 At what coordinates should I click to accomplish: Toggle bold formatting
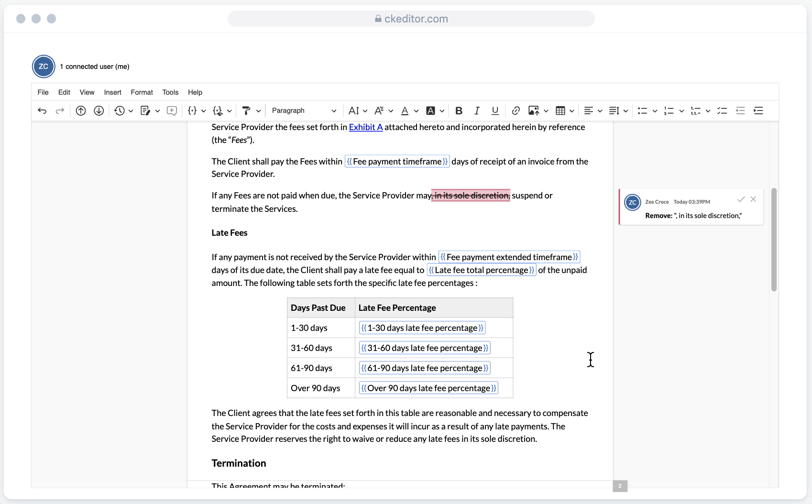point(459,111)
